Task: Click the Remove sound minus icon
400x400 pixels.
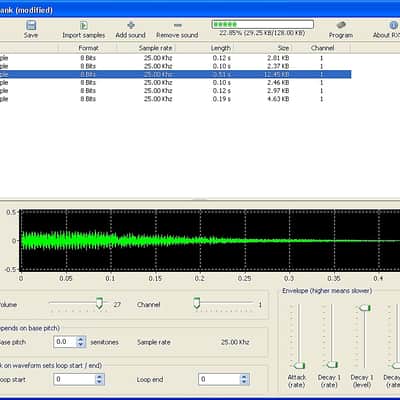Action: (x=178, y=25)
